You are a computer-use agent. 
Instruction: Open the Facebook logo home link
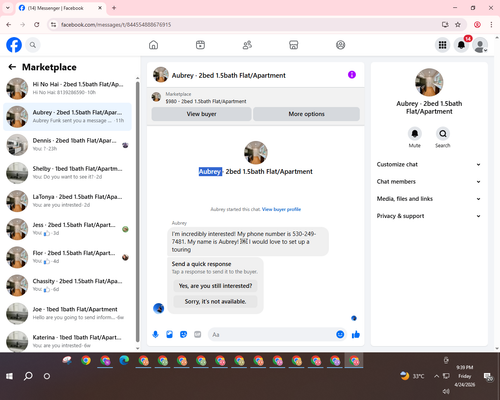click(14, 45)
